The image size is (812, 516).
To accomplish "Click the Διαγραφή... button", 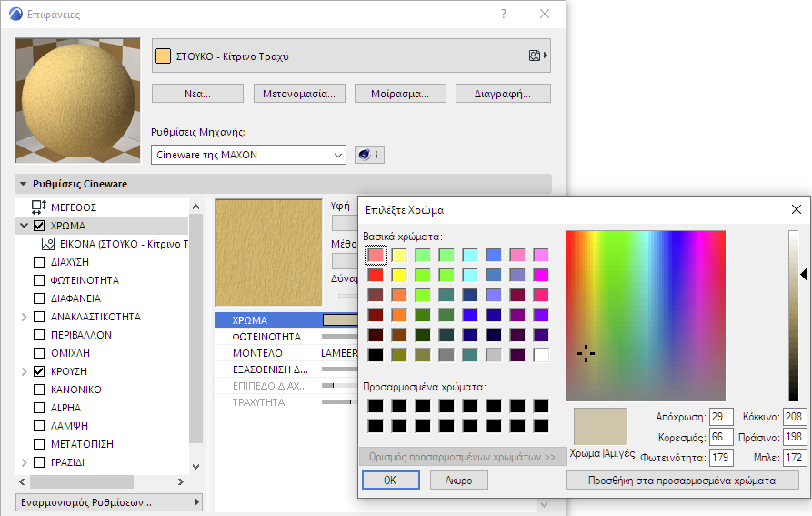I will [502, 94].
